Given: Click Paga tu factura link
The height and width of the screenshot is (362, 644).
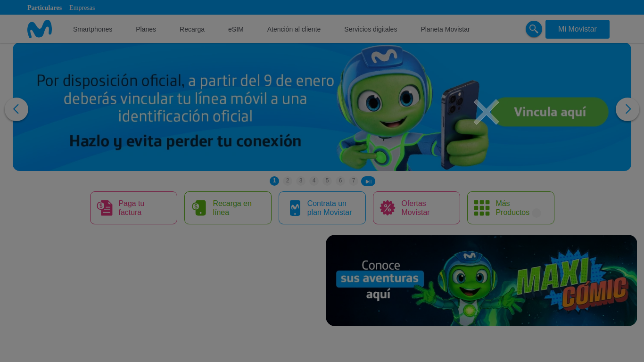Looking at the screenshot, I should [x=133, y=208].
